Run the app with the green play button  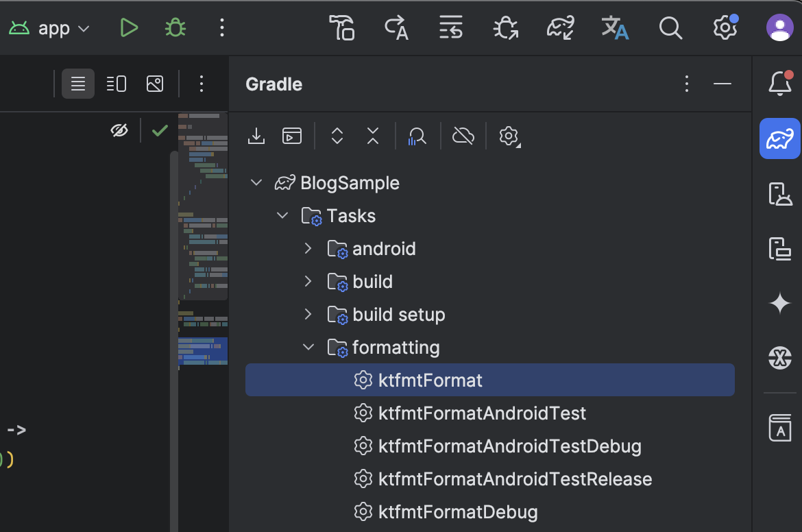(129, 28)
